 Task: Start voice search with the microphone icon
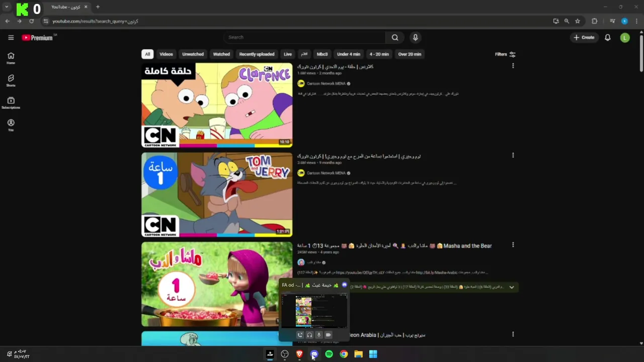tap(415, 37)
